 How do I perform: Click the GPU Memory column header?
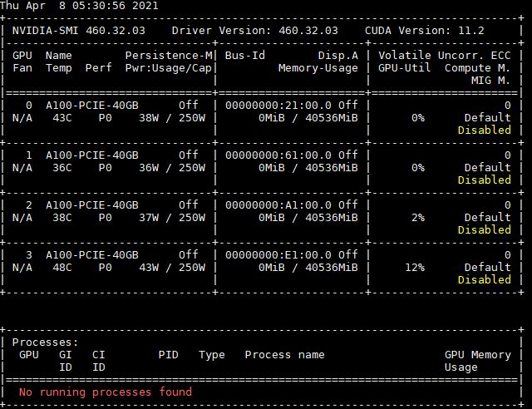(x=478, y=355)
